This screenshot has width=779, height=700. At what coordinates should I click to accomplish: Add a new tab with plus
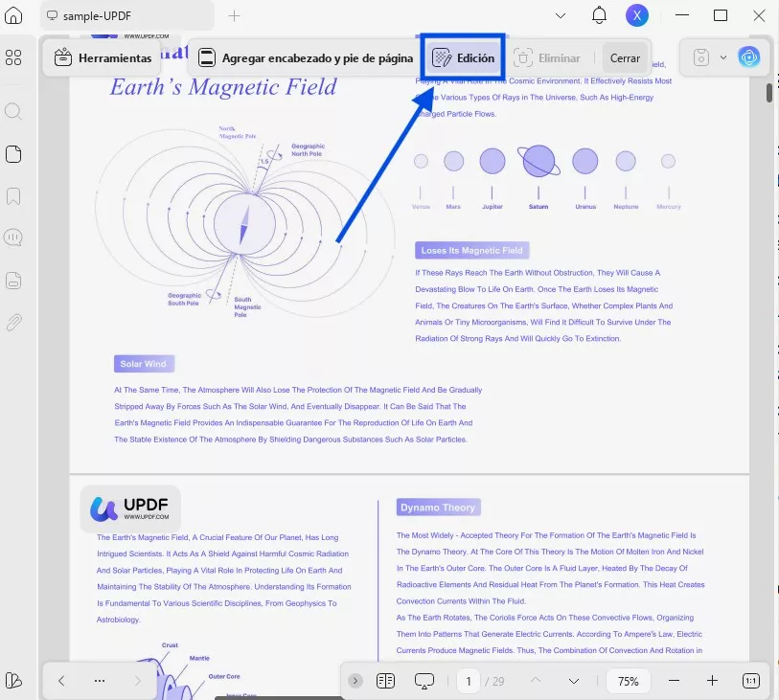click(234, 16)
